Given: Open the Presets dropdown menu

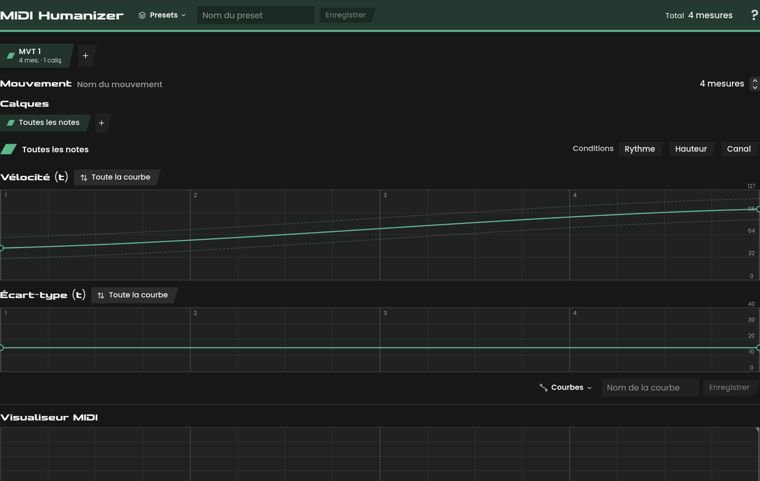Looking at the screenshot, I should pos(162,15).
